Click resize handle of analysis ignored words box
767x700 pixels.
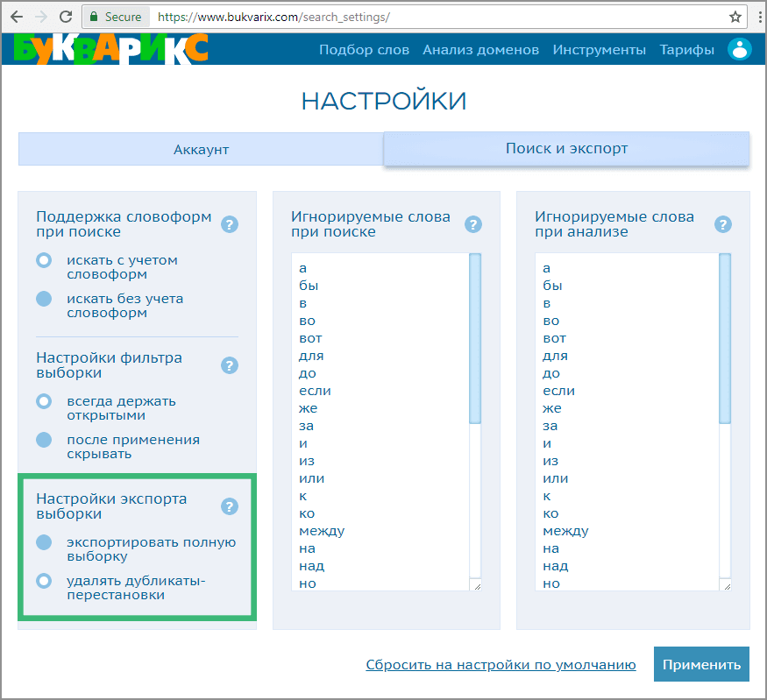[727, 585]
